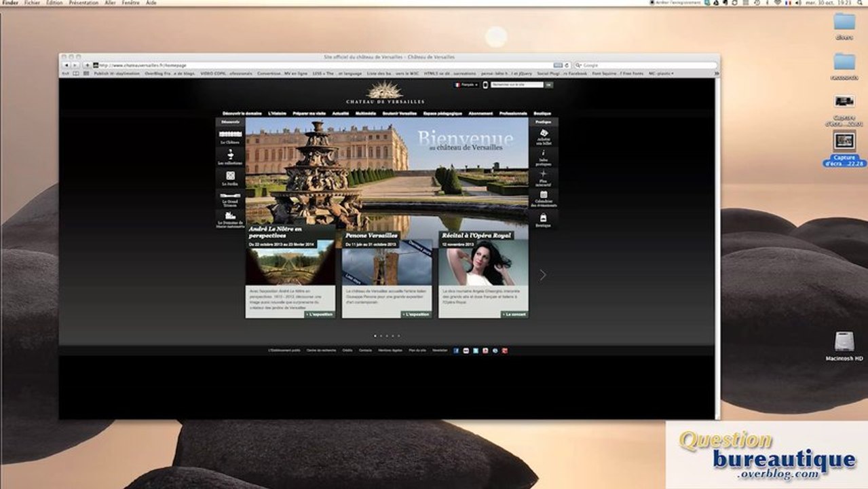Open Édition menu in menu bar
The image size is (868, 489).
(54, 3)
